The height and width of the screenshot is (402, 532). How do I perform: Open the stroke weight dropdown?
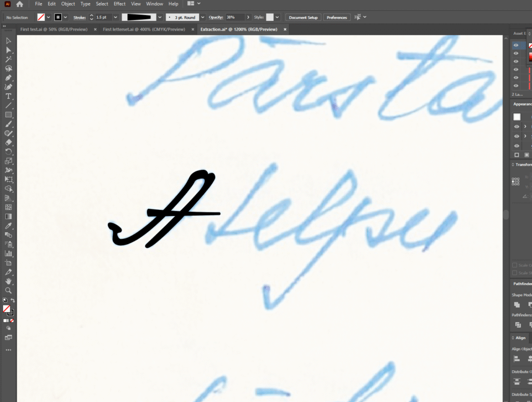tap(115, 17)
